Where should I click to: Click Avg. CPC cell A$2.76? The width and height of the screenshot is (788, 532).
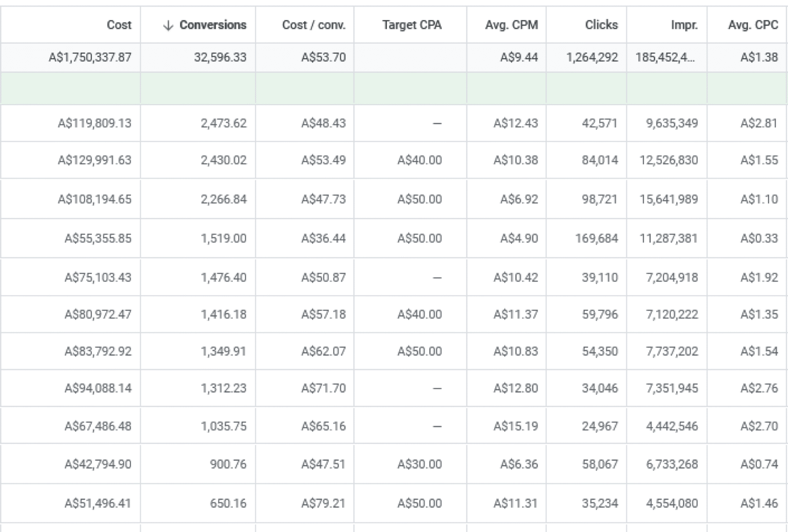click(759, 388)
